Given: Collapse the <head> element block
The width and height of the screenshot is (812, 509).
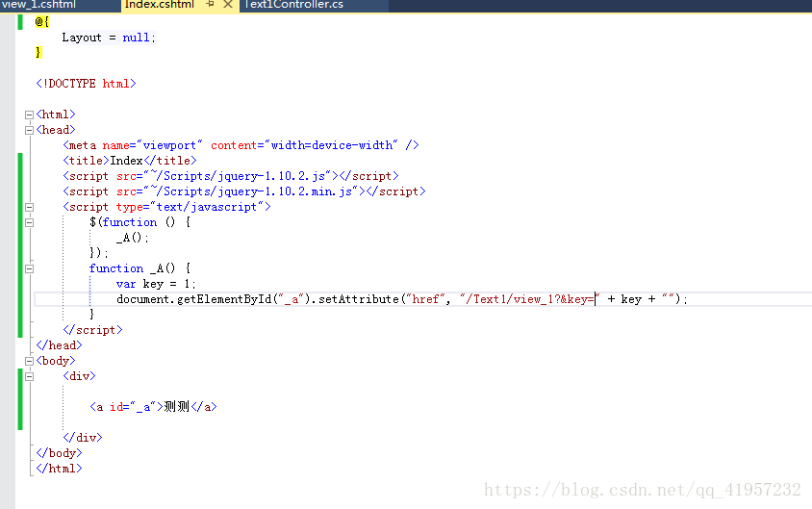Looking at the screenshot, I should (30, 130).
